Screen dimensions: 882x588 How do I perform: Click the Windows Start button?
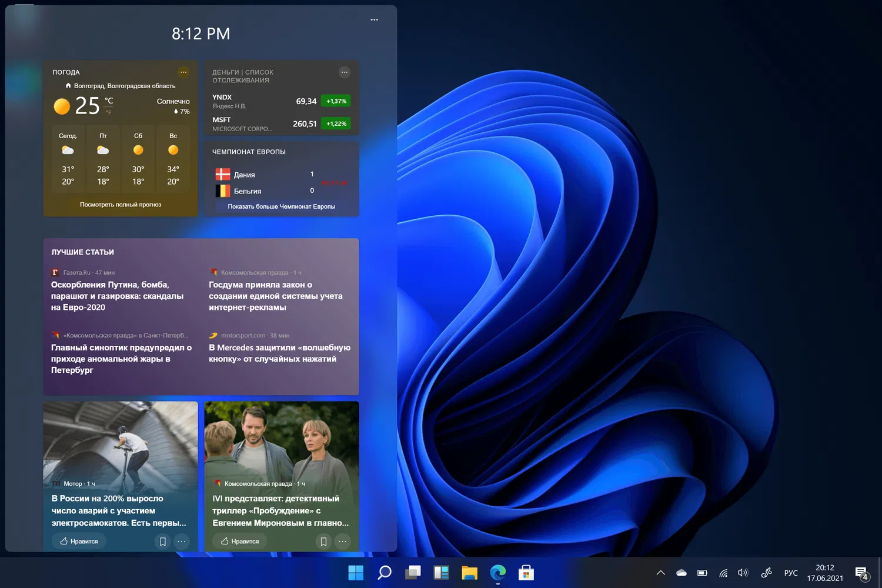coord(356,573)
